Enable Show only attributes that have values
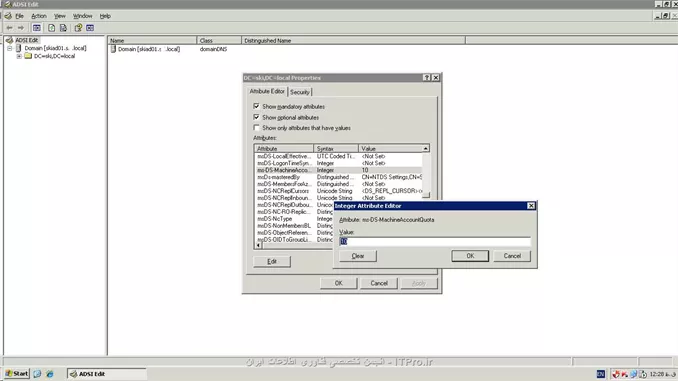Viewport: 678px width, 381px height. pyautogui.click(x=256, y=128)
